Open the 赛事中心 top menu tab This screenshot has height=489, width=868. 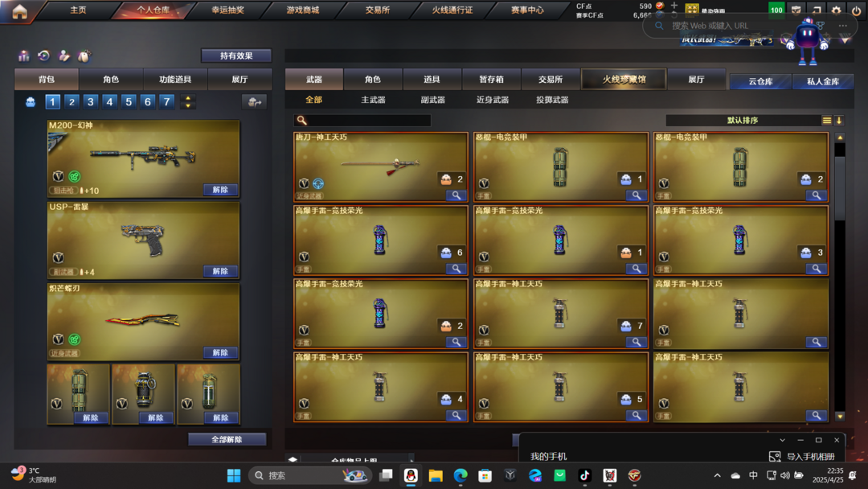pyautogui.click(x=527, y=10)
